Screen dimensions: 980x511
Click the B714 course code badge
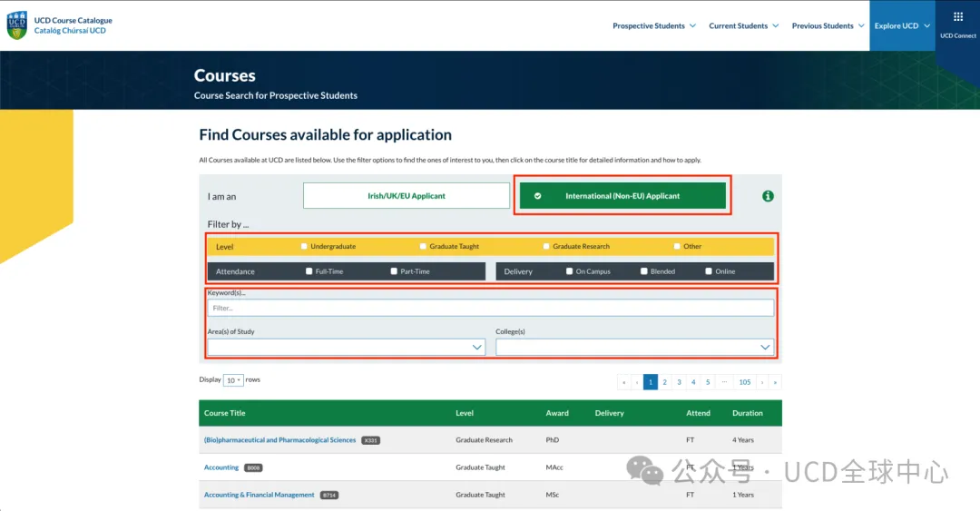coord(328,496)
